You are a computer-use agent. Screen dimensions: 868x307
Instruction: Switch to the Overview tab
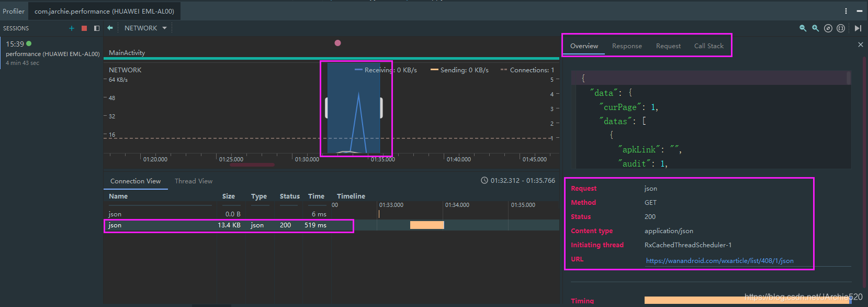click(584, 46)
